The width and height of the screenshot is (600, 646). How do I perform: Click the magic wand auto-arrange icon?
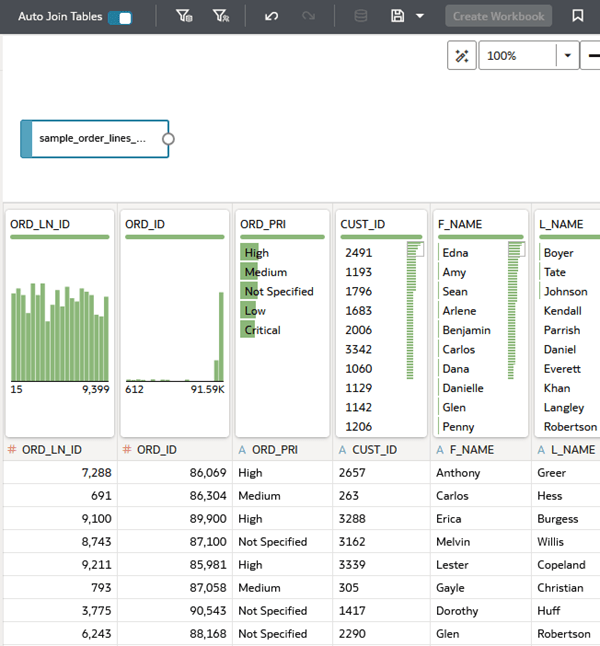click(462, 55)
